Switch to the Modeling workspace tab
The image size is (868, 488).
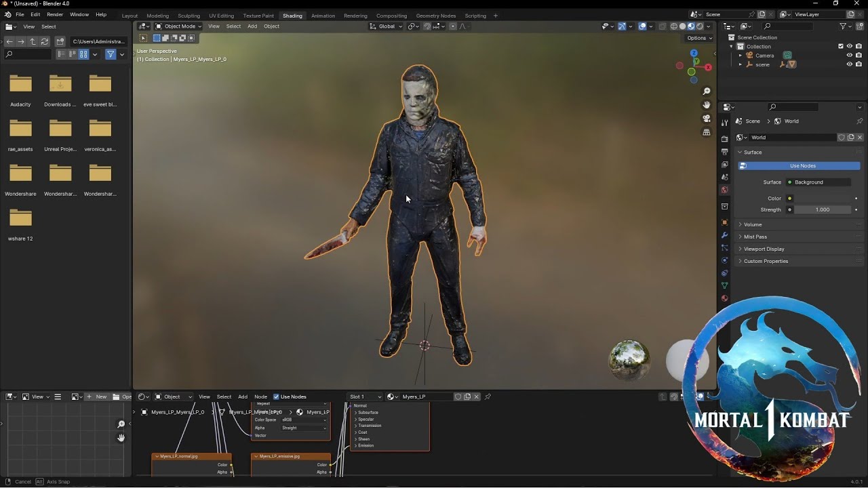pyautogui.click(x=157, y=16)
